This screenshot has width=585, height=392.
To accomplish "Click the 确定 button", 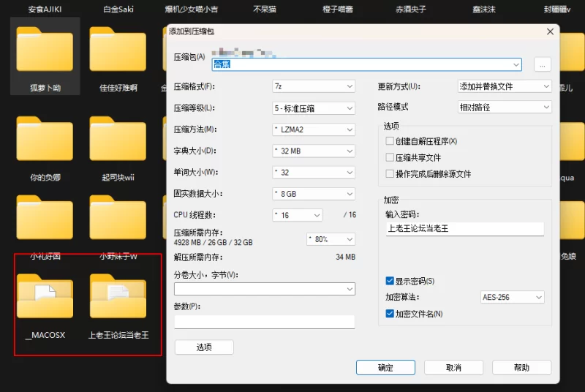I will click(385, 367).
